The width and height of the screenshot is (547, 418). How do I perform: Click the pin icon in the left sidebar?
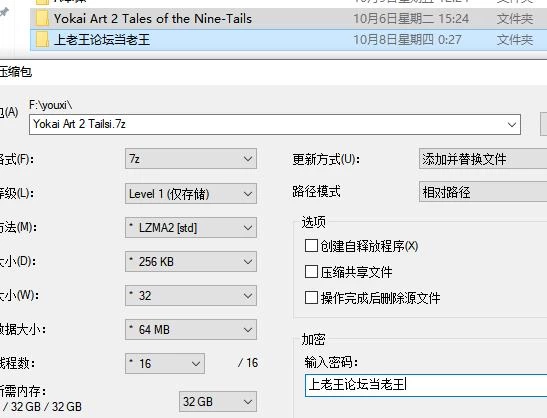pyautogui.click(x=4, y=13)
